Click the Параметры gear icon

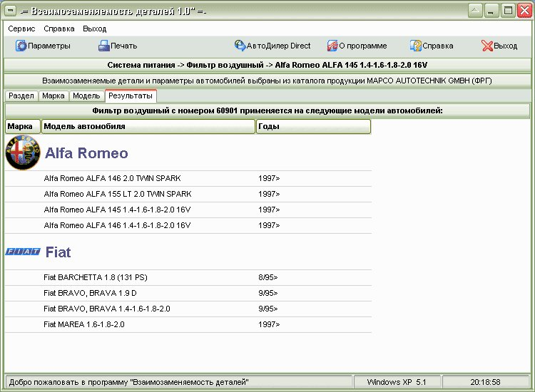[x=21, y=46]
